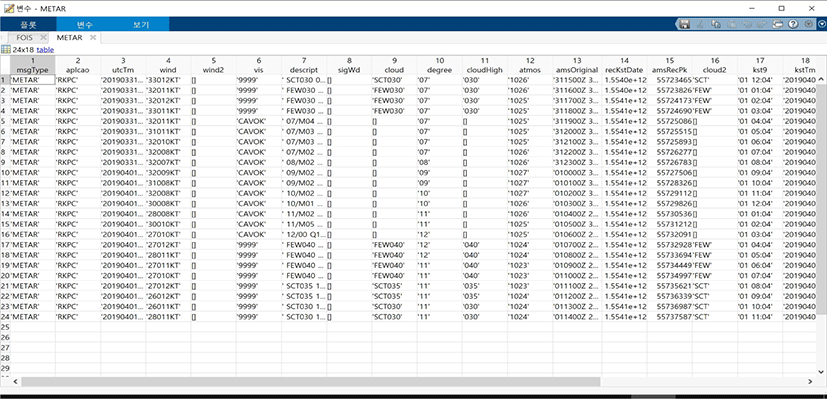The width and height of the screenshot is (827, 399).
Task: Click descript cell '08/M02 ...' in row 9
Action: click(x=304, y=162)
